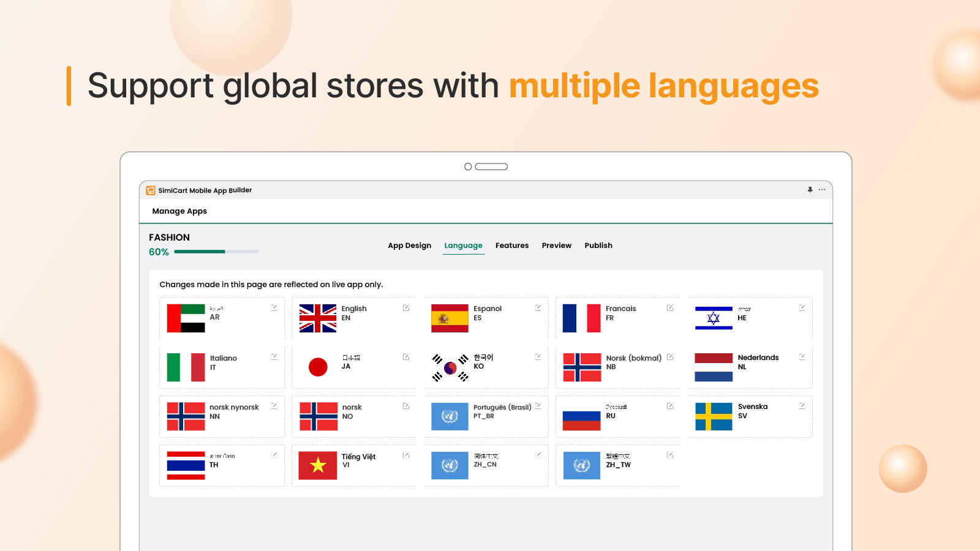
Task: Click the Nederlands edit icon
Action: [x=802, y=357]
